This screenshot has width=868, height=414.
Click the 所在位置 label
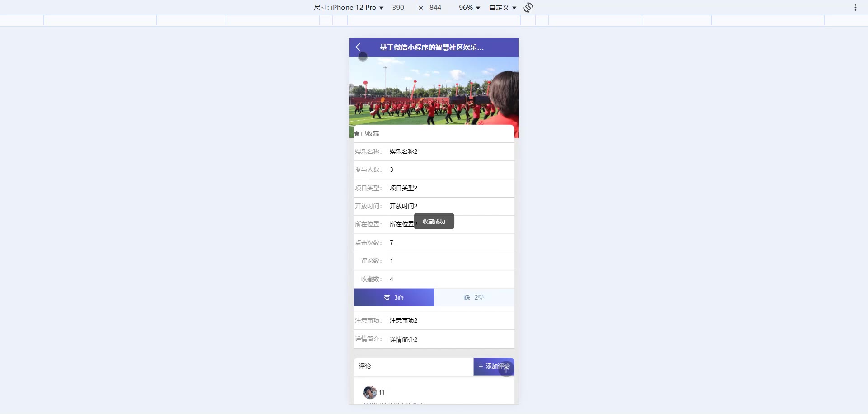tap(368, 224)
